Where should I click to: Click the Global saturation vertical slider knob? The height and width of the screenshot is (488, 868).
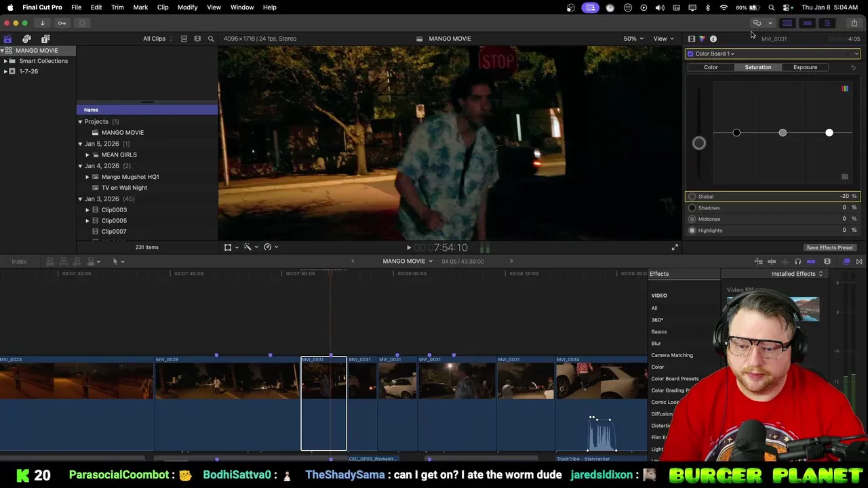coord(699,143)
